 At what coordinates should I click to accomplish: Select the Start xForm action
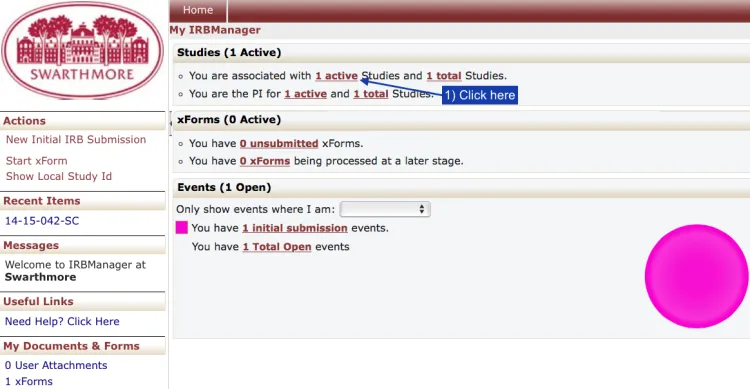point(36,161)
